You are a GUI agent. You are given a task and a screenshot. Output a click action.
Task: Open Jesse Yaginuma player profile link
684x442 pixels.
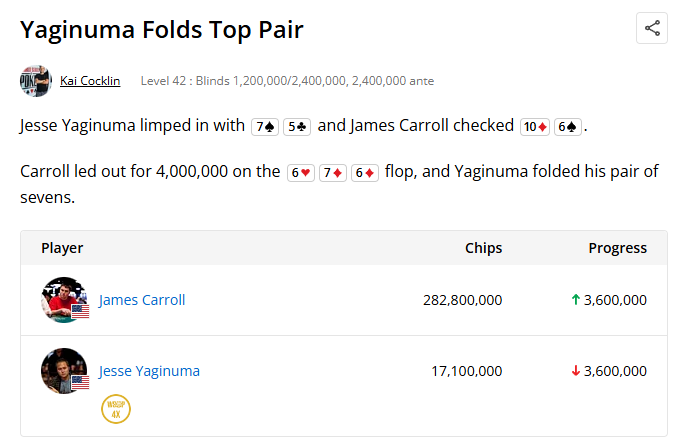coord(149,371)
